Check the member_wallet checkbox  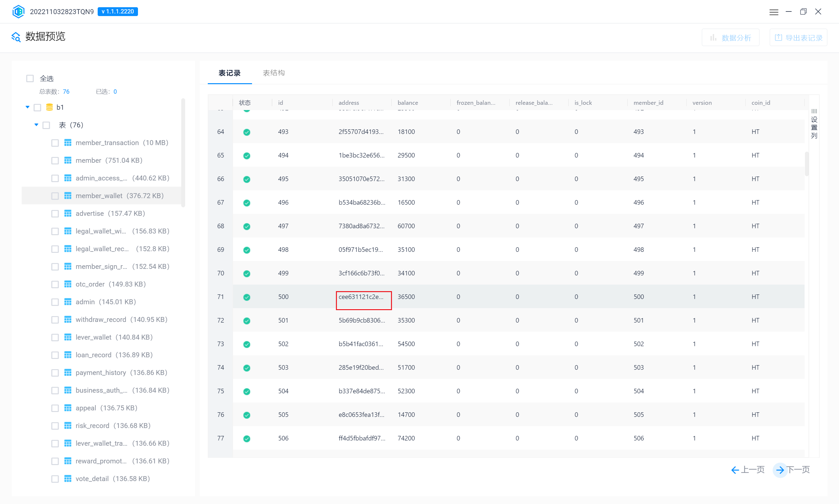pyautogui.click(x=55, y=196)
